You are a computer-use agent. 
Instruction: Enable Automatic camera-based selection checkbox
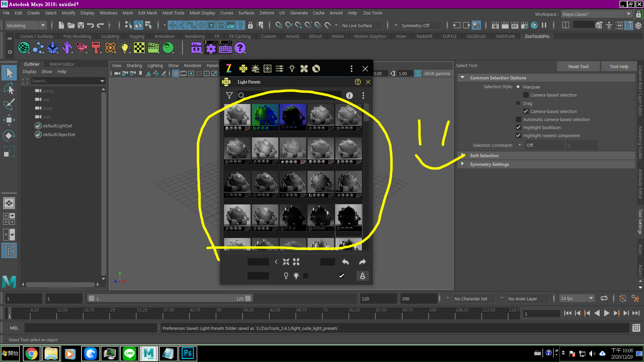click(519, 119)
